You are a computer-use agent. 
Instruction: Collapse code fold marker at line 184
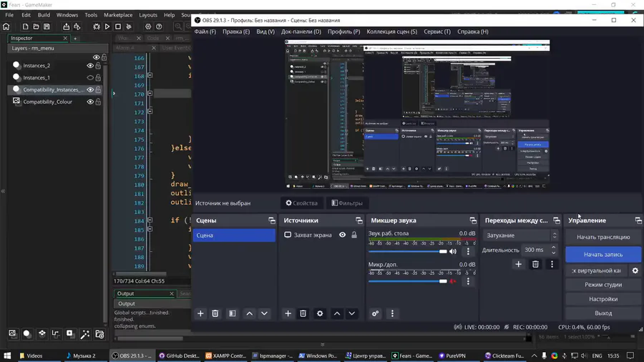(x=150, y=220)
